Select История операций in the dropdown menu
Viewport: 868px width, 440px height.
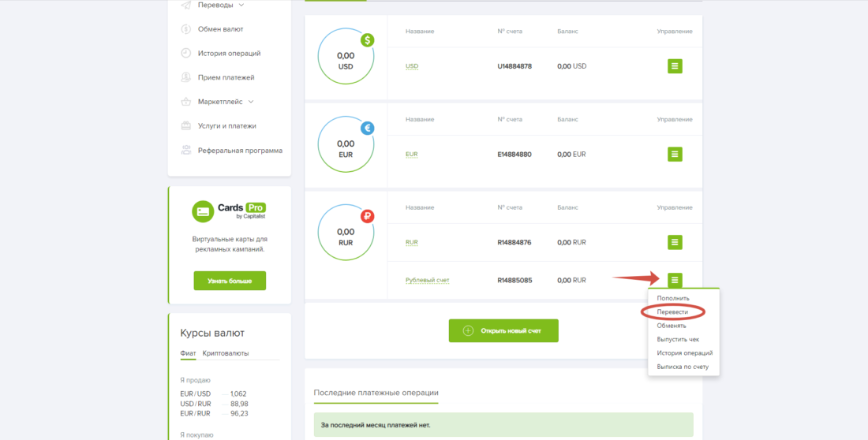click(683, 353)
